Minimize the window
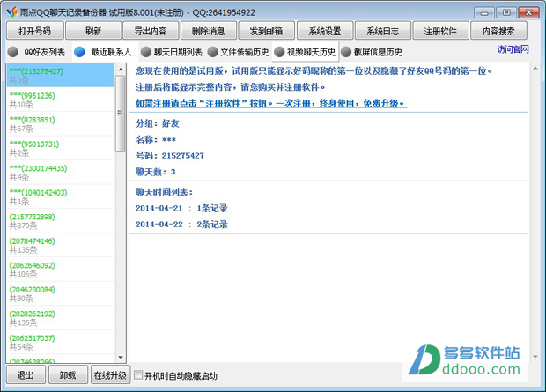The width and height of the screenshot is (546, 392). click(484, 13)
